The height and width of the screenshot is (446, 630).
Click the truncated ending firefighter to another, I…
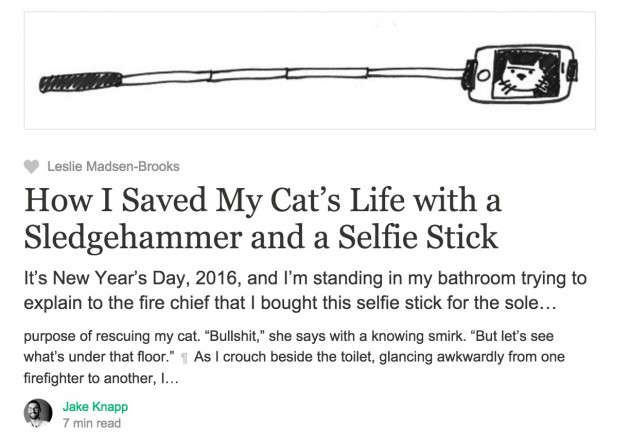(101, 378)
